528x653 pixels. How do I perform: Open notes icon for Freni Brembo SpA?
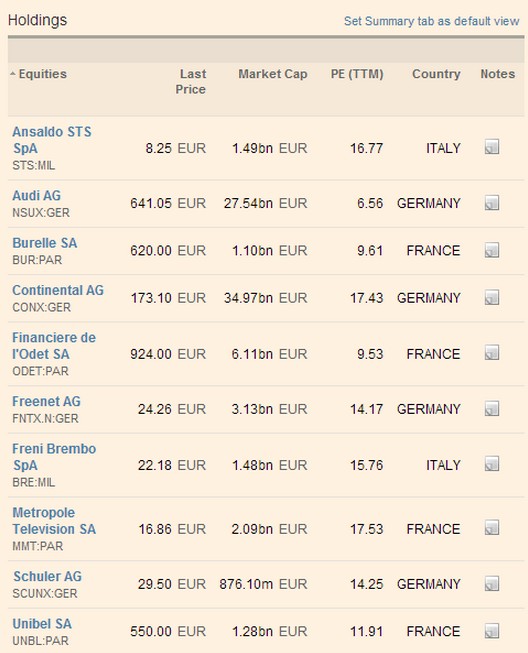[x=492, y=464]
